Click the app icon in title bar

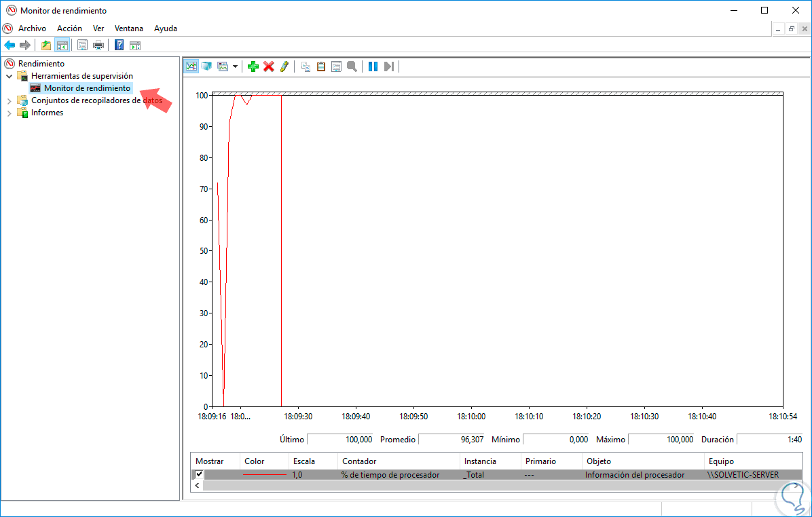[11, 10]
